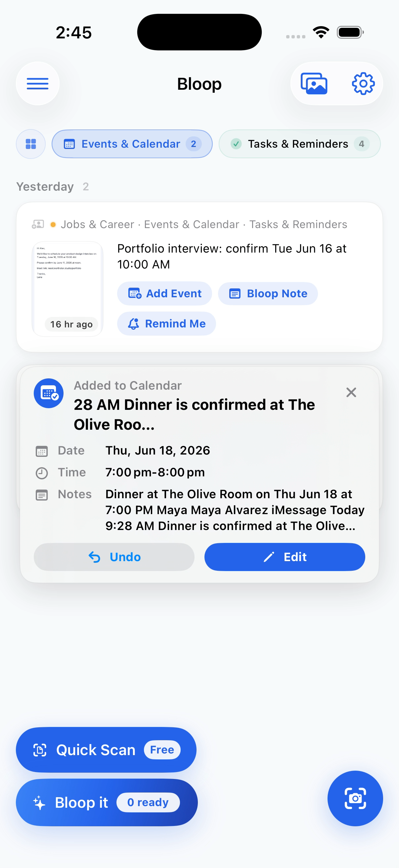Screen dimensions: 399x868
Task: Click the dinner event title text
Action: click(194, 414)
